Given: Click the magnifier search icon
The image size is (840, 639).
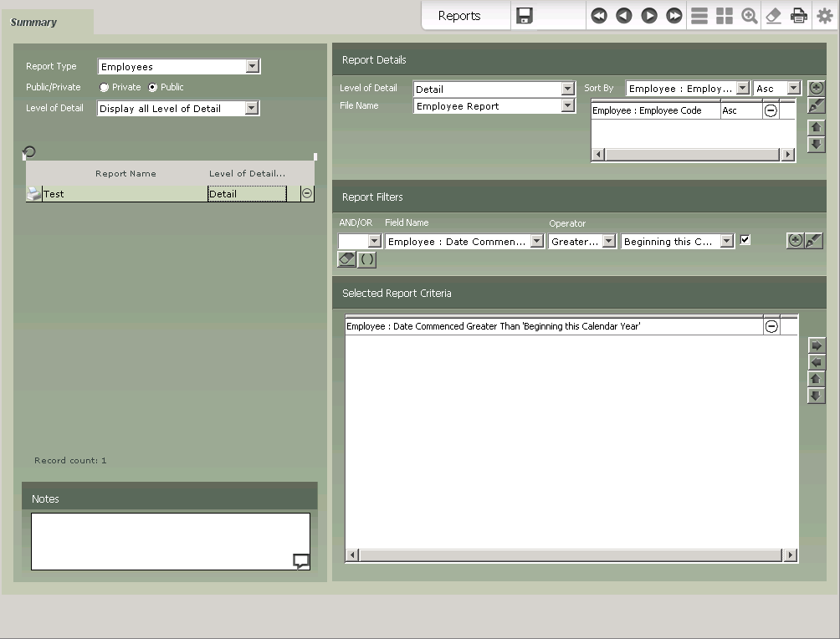Looking at the screenshot, I should [750, 16].
